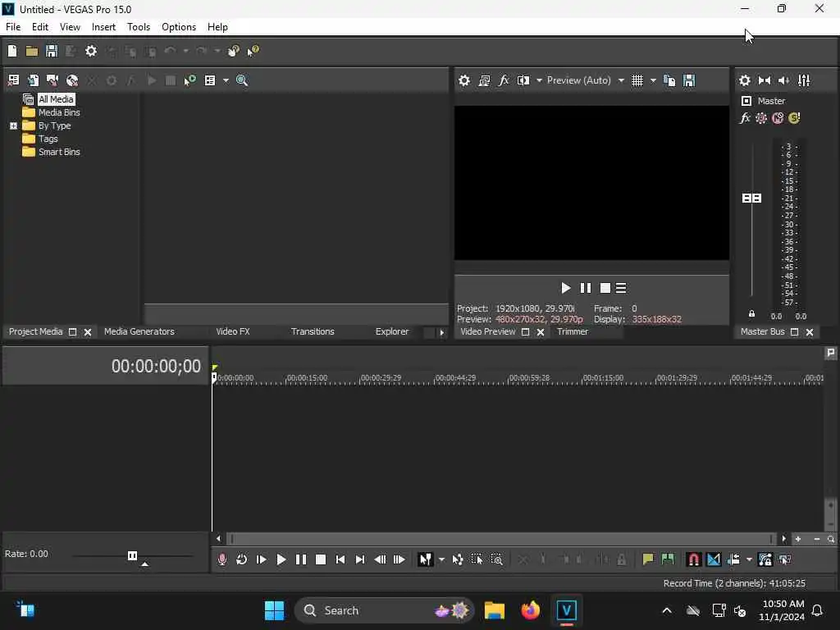Open Firefox from Windows taskbar
The height and width of the screenshot is (630, 840).
point(531,610)
